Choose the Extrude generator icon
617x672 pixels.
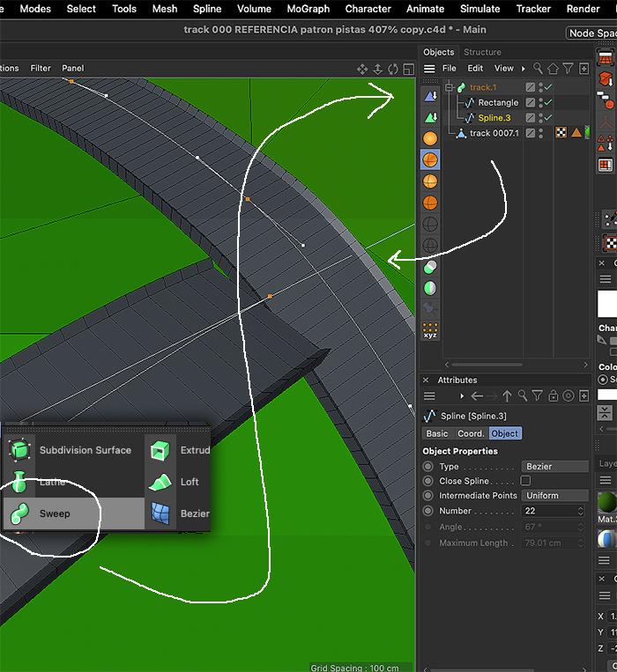coord(160,450)
